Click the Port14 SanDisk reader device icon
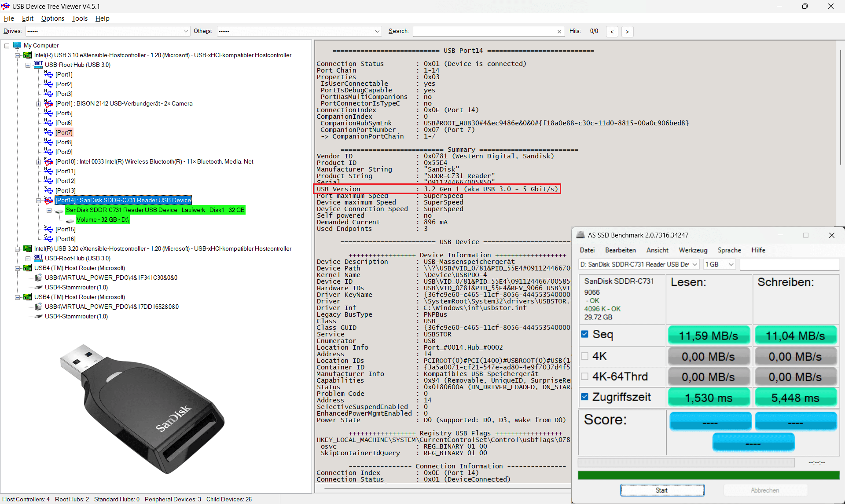 tap(49, 200)
